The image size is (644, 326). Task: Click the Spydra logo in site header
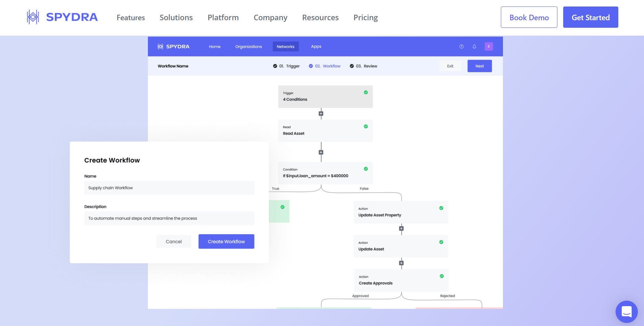tap(62, 17)
